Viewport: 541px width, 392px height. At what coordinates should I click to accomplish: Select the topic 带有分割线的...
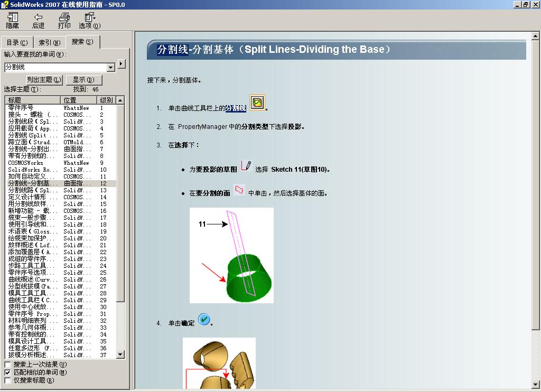(x=61, y=156)
